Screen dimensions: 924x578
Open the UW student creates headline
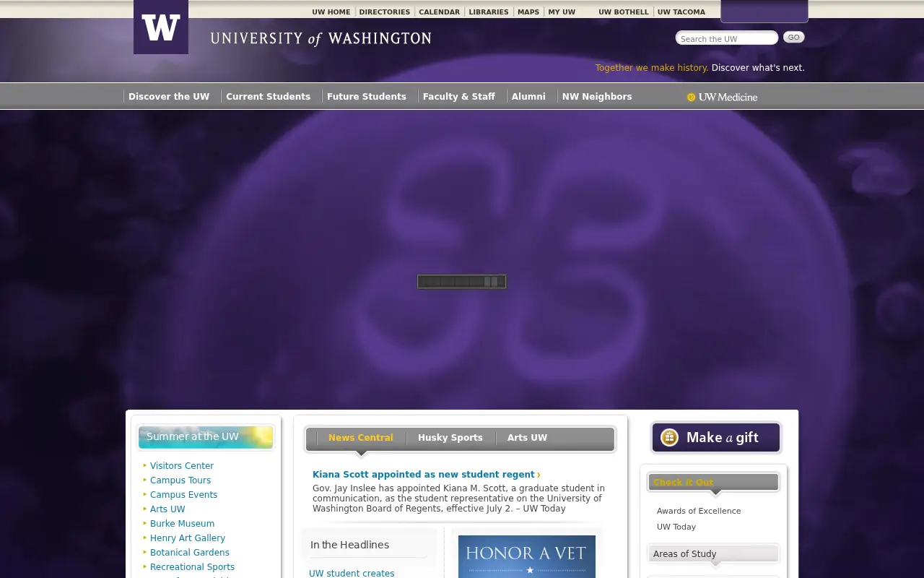(x=352, y=573)
